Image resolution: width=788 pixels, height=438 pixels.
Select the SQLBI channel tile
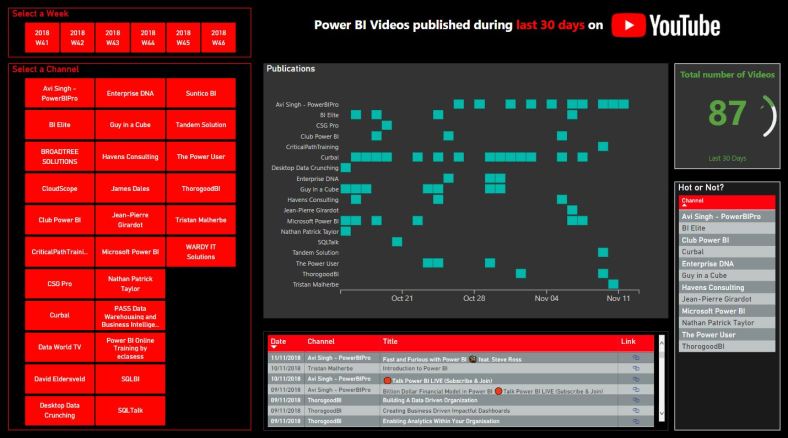pos(131,378)
